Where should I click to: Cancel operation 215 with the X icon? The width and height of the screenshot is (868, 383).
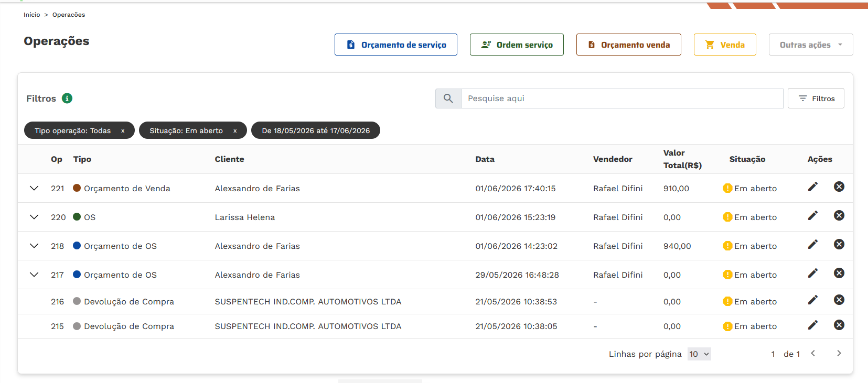(839, 325)
